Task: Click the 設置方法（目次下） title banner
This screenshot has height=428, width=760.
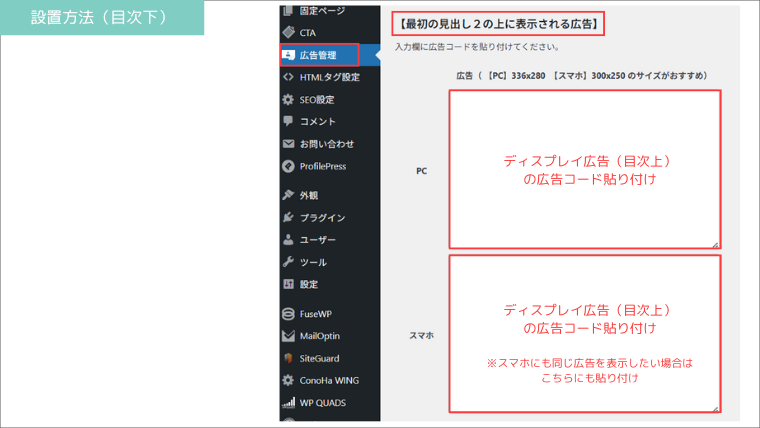Action: coord(102,17)
